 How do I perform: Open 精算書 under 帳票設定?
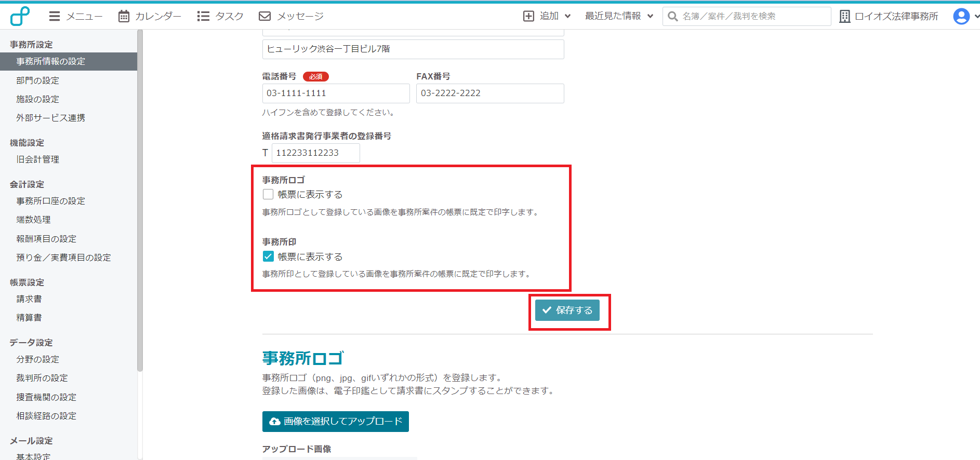tap(29, 318)
